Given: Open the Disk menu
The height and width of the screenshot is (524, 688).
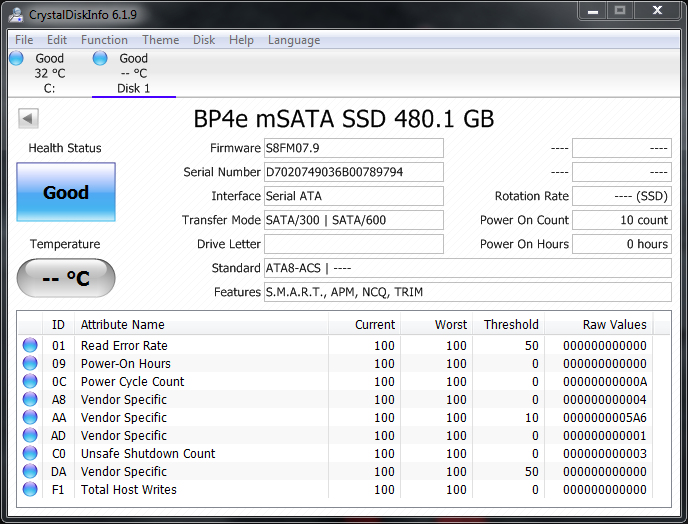Looking at the screenshot, I should tap(204, 40).
